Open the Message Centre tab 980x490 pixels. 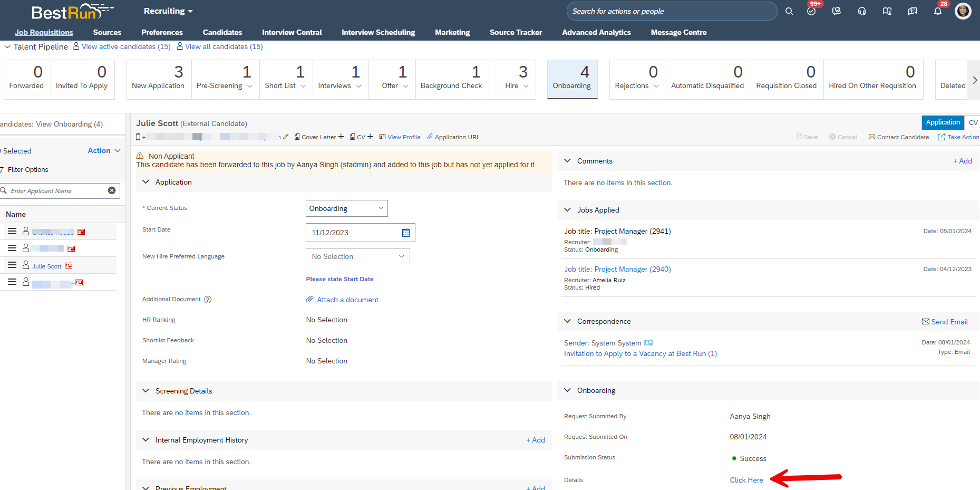(678, 32)
